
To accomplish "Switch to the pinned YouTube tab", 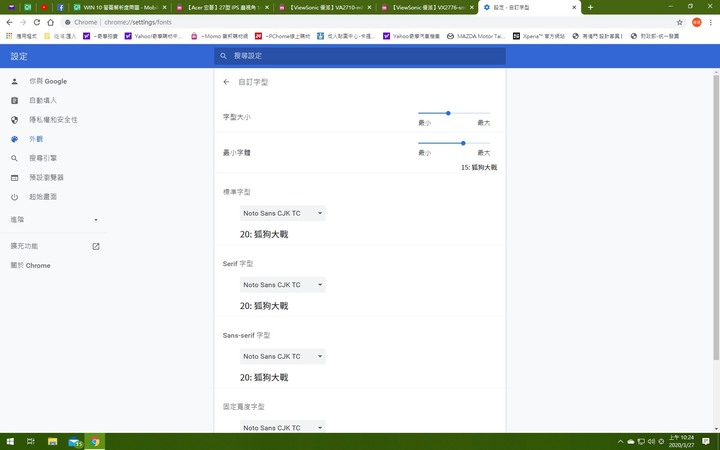I will (x=44, y=7).
